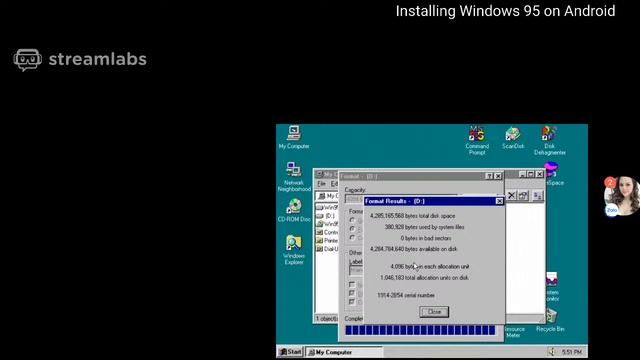Click the Start button on the taskbar
This screenshot has height=360, width=640.
290,352
